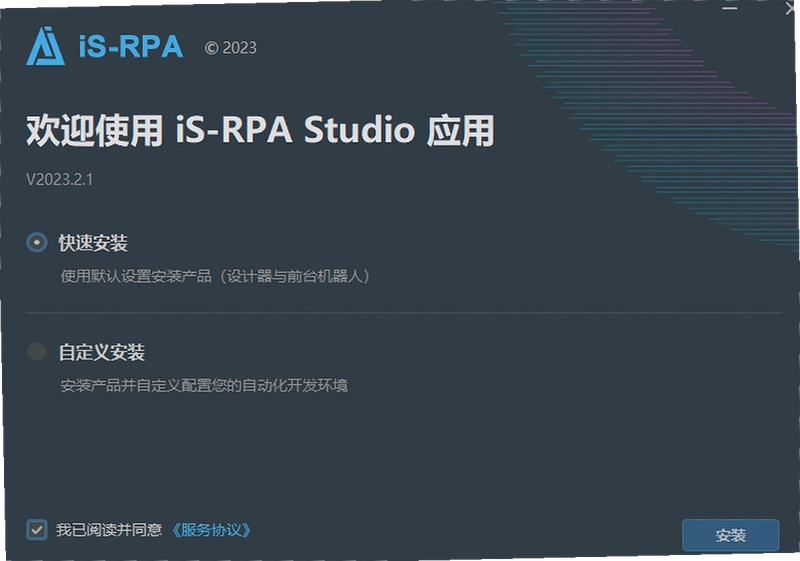Click the word Studio in the title

(359, 130)
